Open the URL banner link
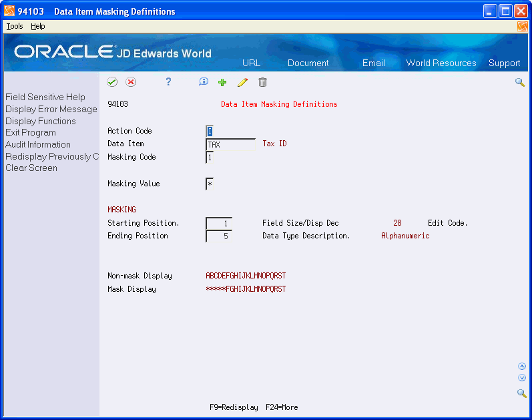This screenshot has height=420, width=532. 251,63
